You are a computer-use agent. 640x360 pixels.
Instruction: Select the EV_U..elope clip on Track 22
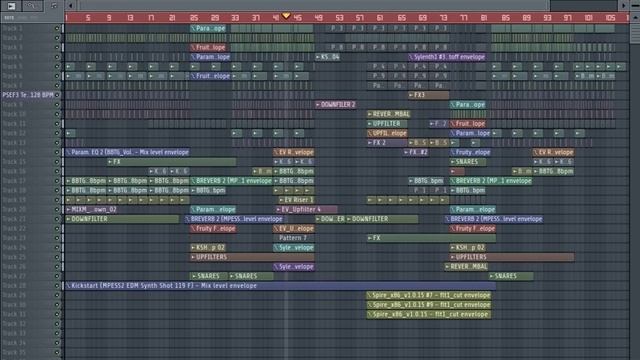click(293, 229)
